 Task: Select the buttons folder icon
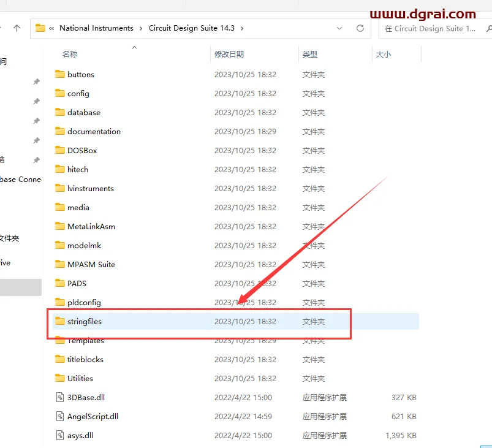(59, 74)
